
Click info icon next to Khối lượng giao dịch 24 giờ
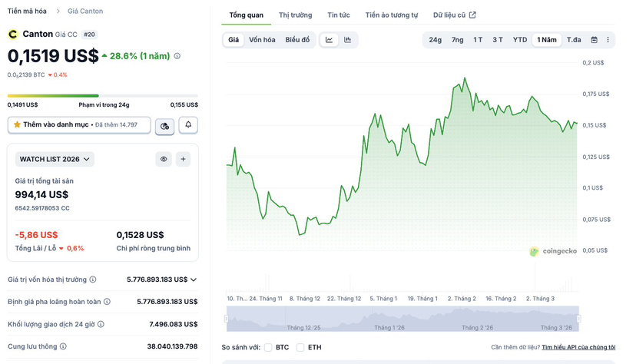[101, 324]
